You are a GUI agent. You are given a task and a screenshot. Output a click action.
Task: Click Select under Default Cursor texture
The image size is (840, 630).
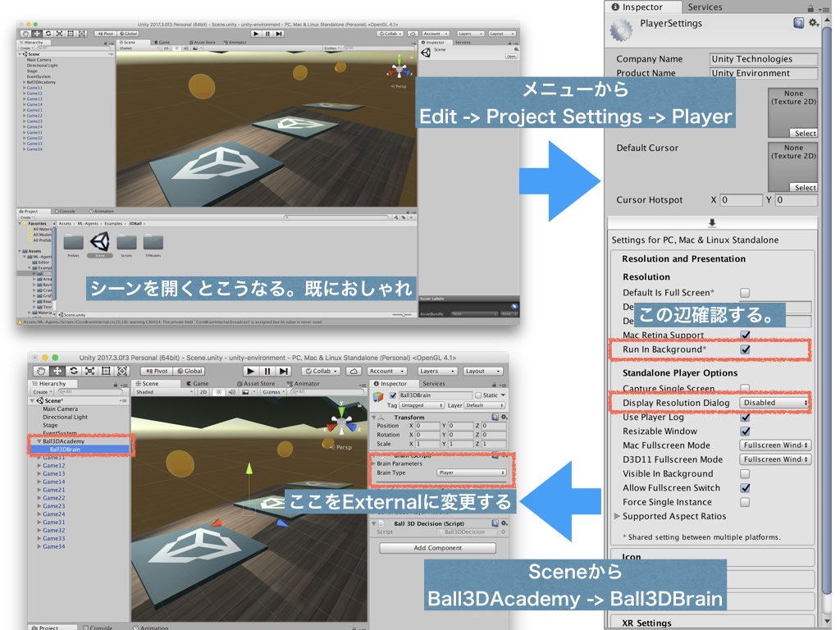coord(805,188)
